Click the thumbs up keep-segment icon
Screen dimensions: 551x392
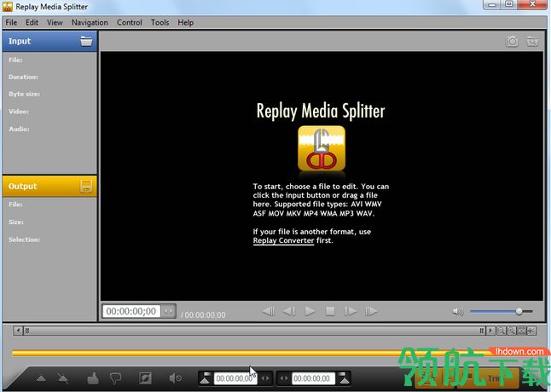[93, 378]
